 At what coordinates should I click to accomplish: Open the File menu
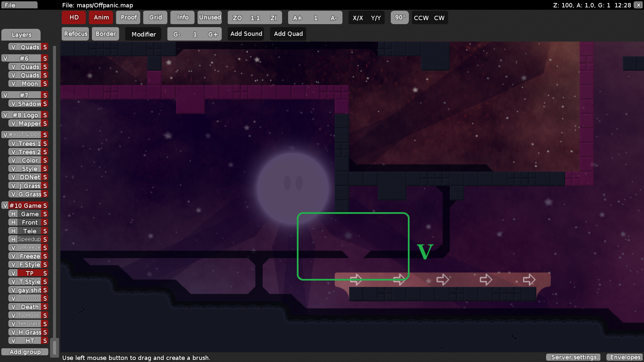coord(19,5)
